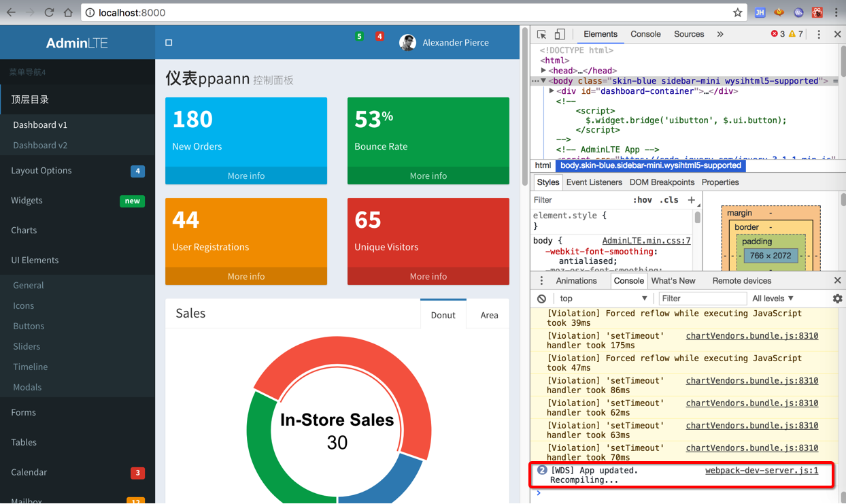Bookmark page with the star icon

[738, 12]
